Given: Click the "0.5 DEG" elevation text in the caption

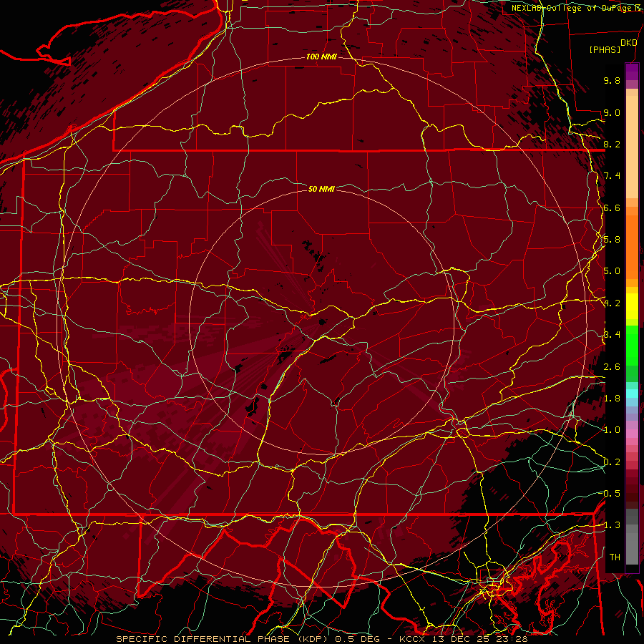Looking at the screenshot, I should [357, 639].
